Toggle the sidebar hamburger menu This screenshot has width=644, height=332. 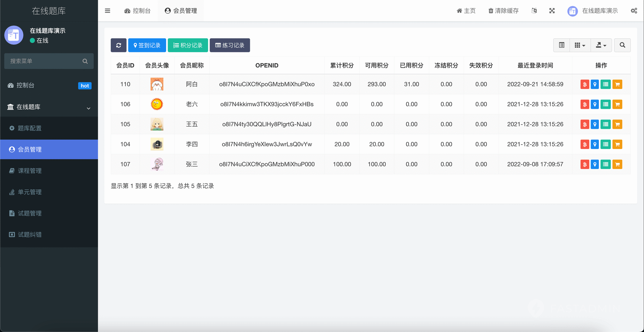coord(107,11)
